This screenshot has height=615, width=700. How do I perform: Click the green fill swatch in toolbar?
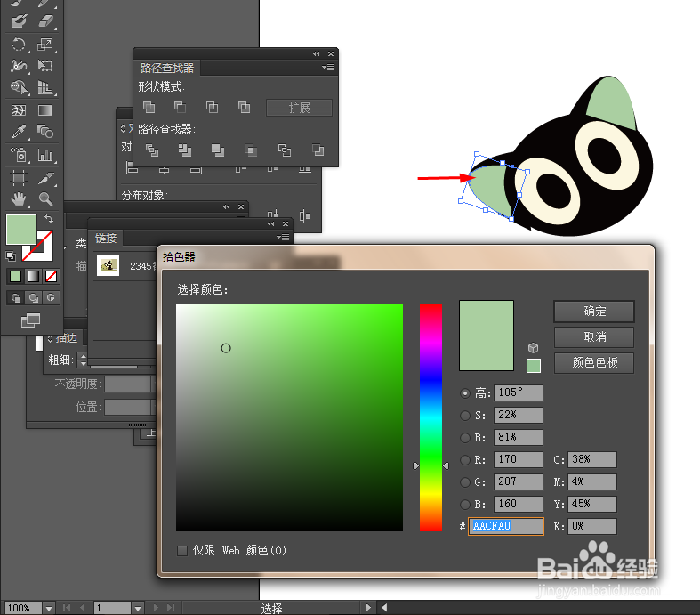point(21,230)
